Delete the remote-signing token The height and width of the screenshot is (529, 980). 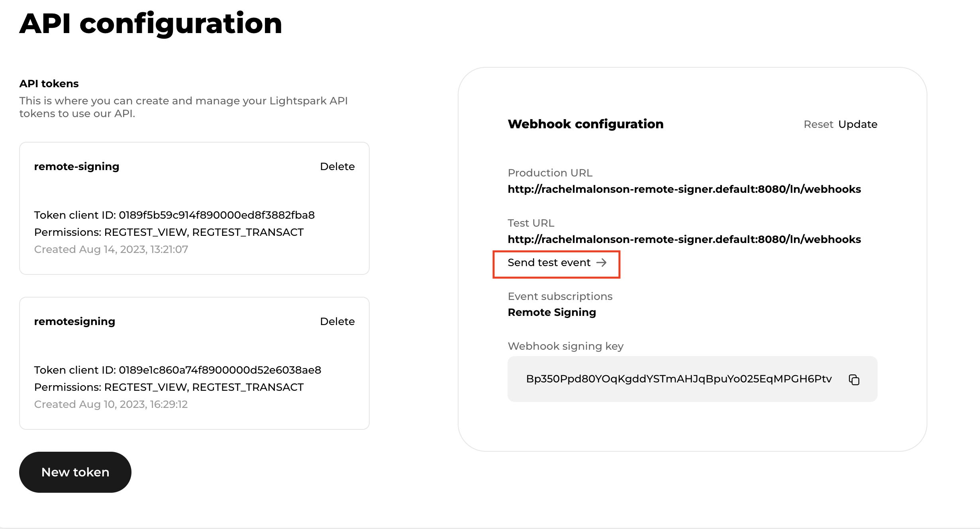(x=337, y=167)
